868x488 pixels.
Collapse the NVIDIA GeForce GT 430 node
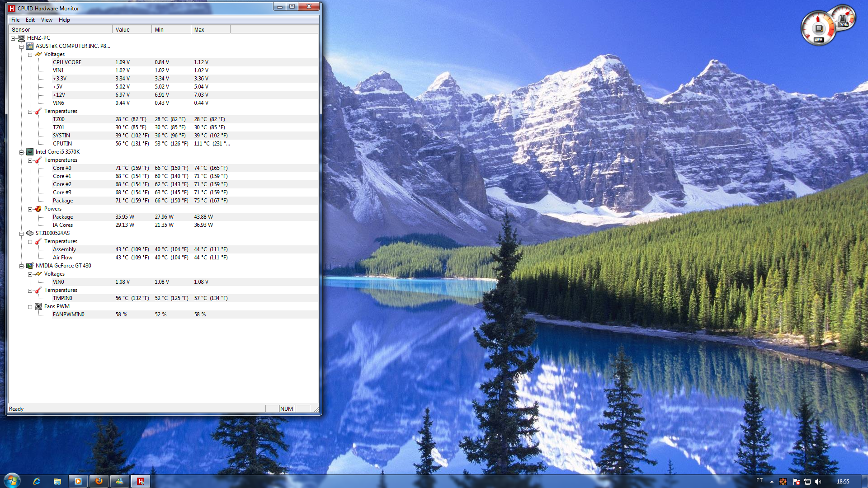21,266
